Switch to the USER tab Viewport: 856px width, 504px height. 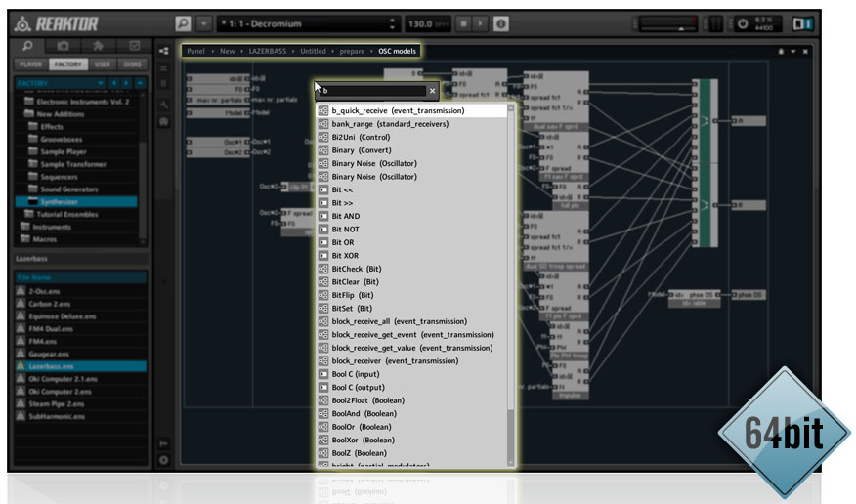click(x=102, y=64)
